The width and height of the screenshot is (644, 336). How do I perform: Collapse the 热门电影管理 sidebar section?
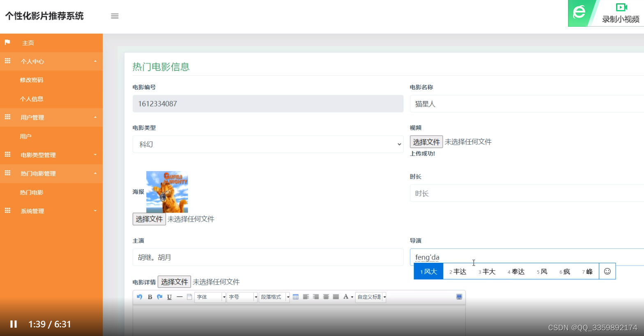point(51,174)
